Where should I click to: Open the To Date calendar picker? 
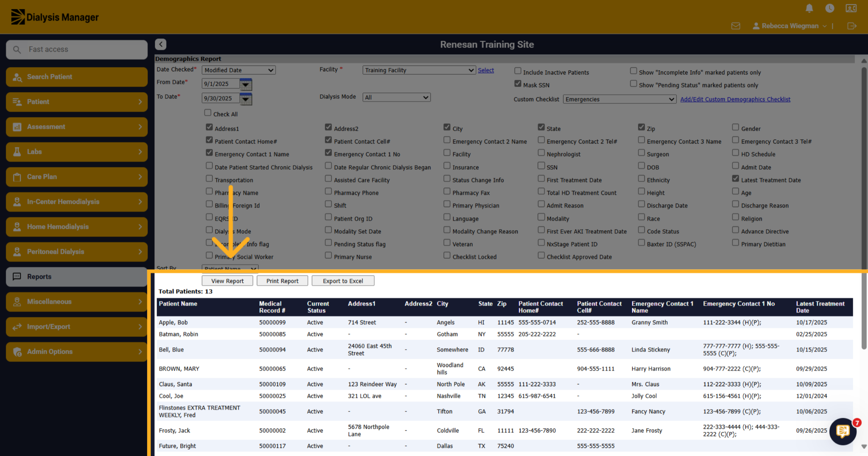tap(246, 99)
